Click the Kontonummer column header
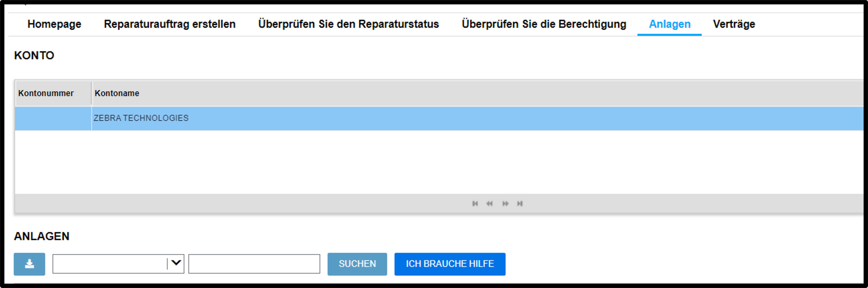Image resolution: width=868 pixels, height=288 pixels. pos(53,93)
